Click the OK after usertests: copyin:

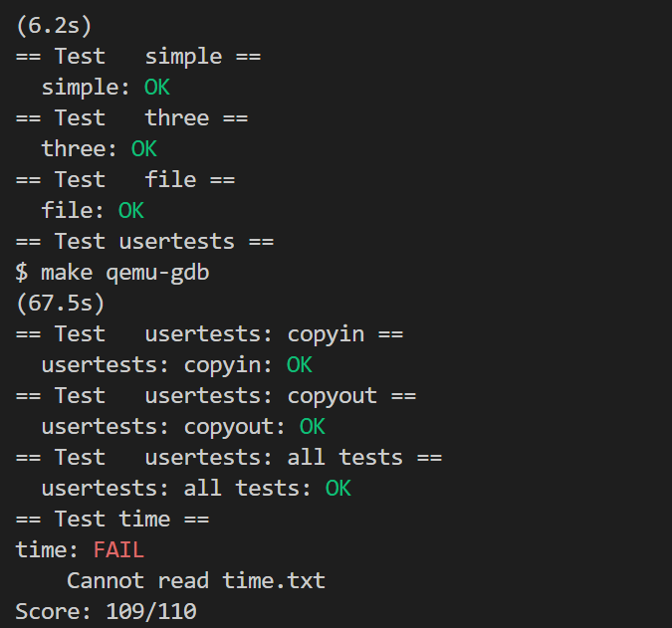click(x=299, y=365)
